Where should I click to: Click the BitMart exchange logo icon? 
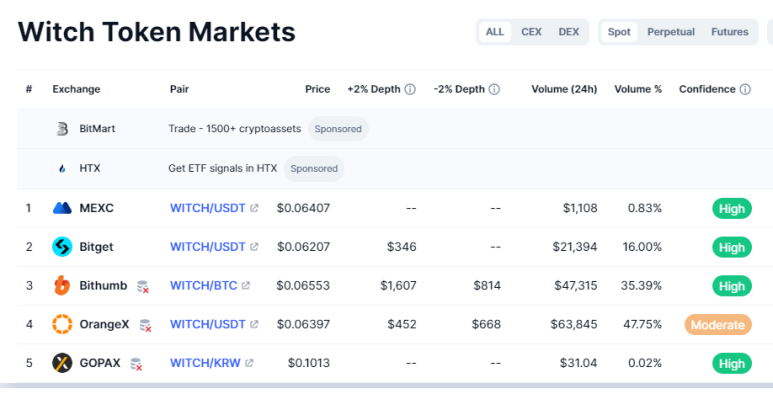click(62, 129)
